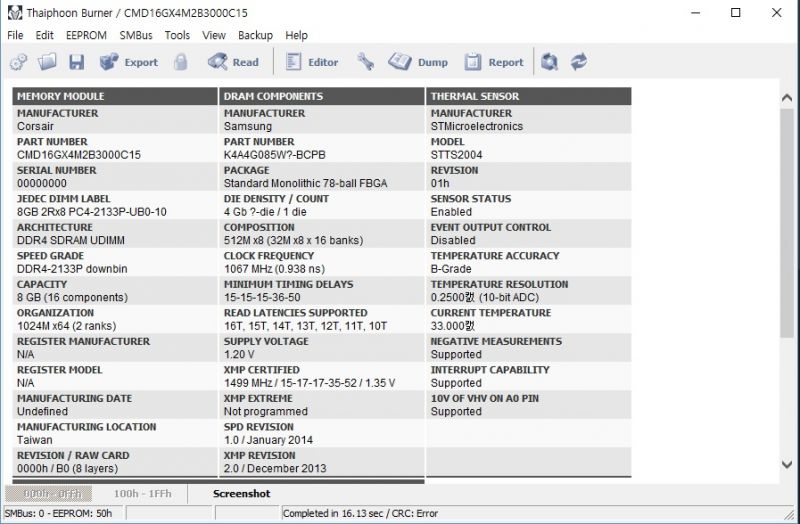800x524 pixels.
Task: Click the current temperature 33.000 value
Action: coord(453,326)
